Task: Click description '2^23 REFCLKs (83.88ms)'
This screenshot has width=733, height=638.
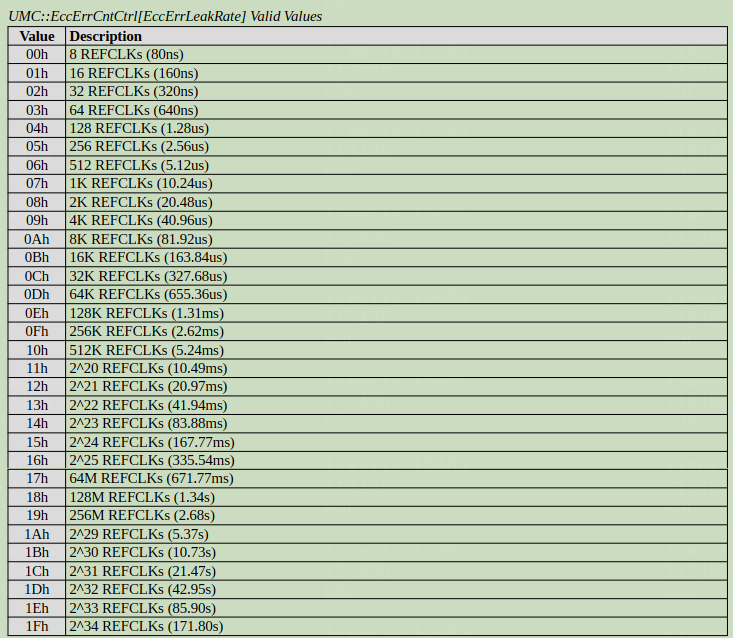Action: (x=149, y=423)
